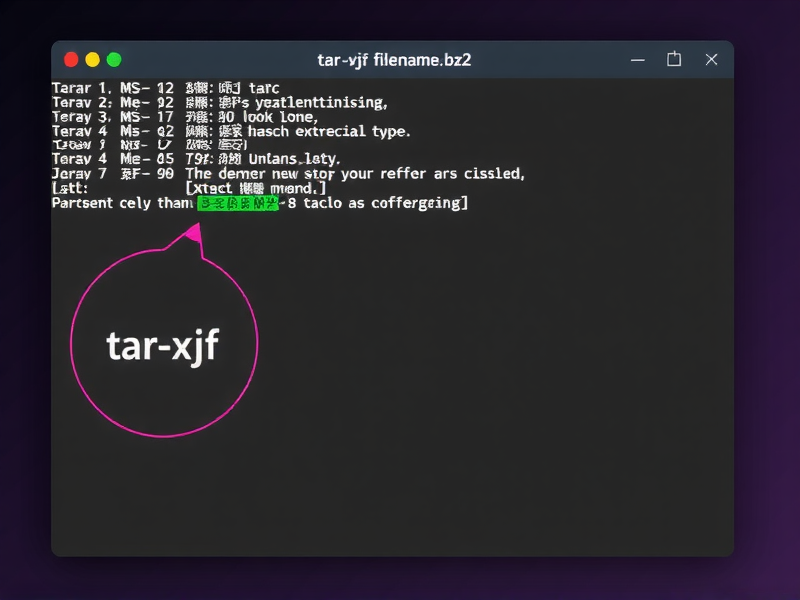Click the 'Unlans.lsty.' text in output

click(x=294, y=159)
